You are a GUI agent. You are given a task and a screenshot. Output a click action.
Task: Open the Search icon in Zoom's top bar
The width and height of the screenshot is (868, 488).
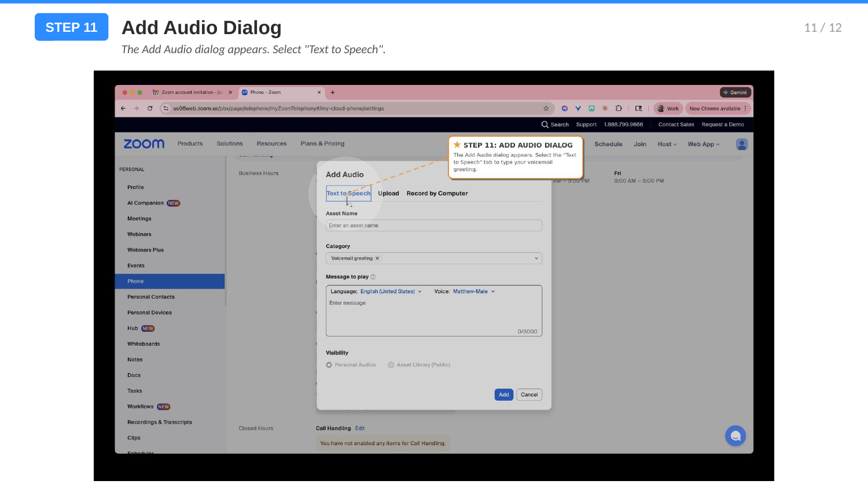coord(545,124)
